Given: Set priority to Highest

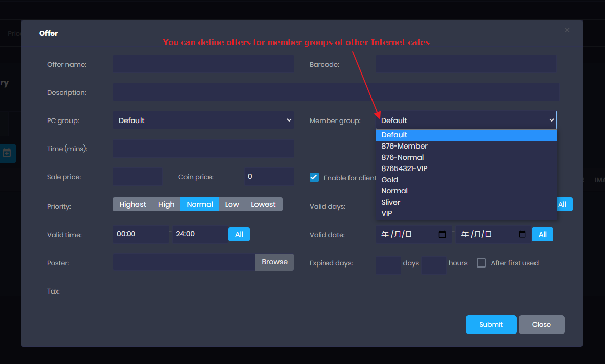Looking at the screenshot, I should click(132, 204).
